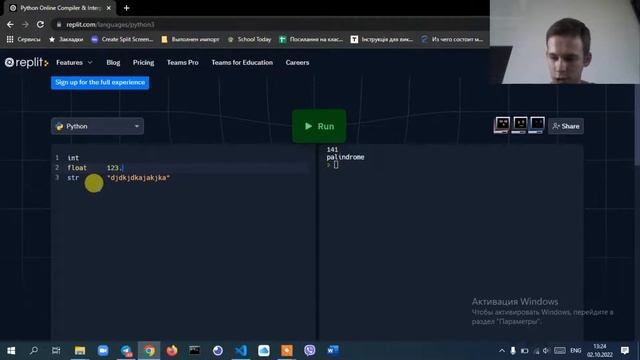Go to Teams for Education
Viewport: 640px width, 360px height.
(242, 62)
